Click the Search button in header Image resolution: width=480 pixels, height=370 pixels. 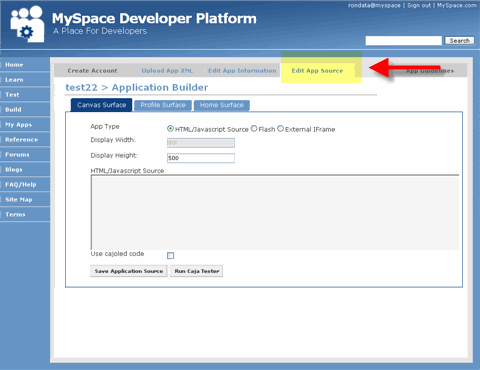[459, 41]
